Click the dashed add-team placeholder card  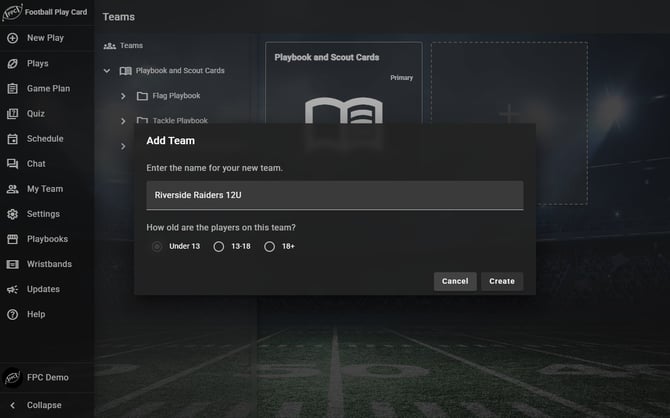(x=509, y=123)
